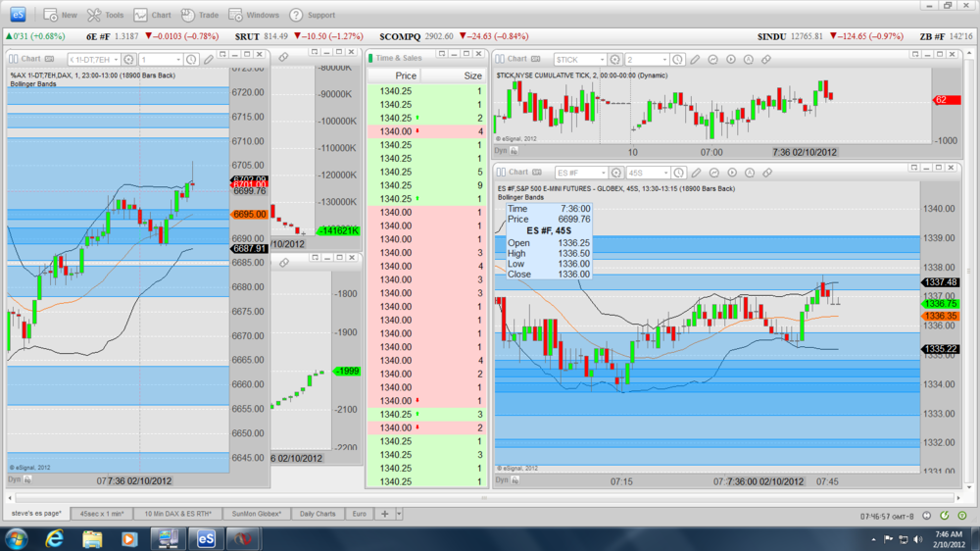
Task: Click interval clock icon in ES #F chart
Action: pyautogui.click(x=679, y=173)
